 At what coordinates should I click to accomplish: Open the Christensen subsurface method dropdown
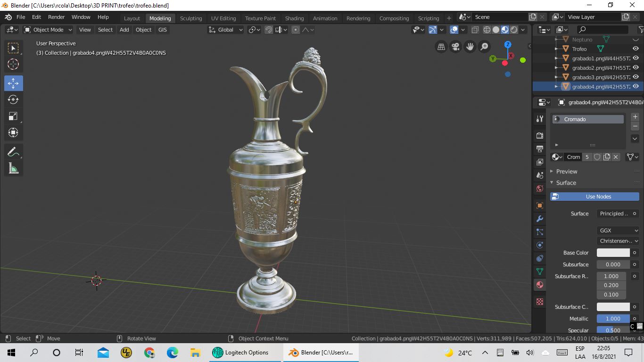(618, 241)
